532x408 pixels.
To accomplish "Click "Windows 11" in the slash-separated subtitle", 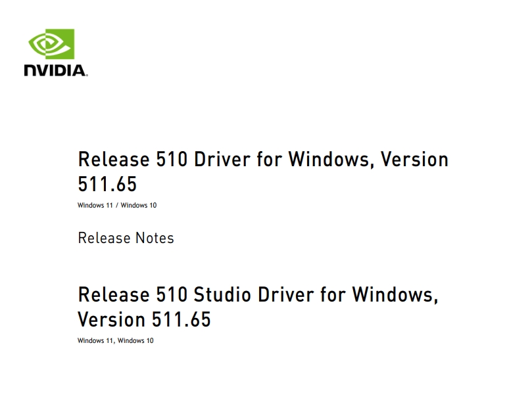I will (95, 206).
